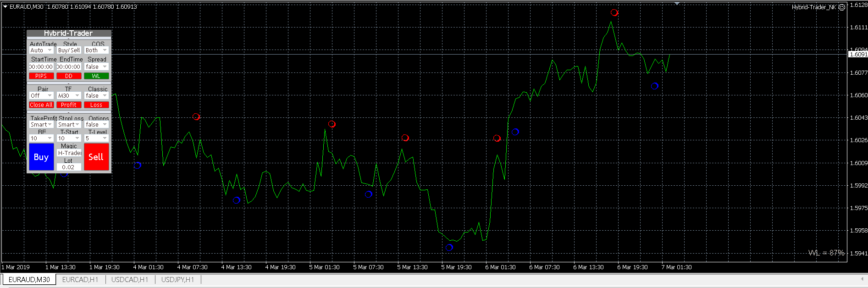This screenshot has width=868, height=288.
Task: Toggle the PIPS display button
Action: coord(41,76)
